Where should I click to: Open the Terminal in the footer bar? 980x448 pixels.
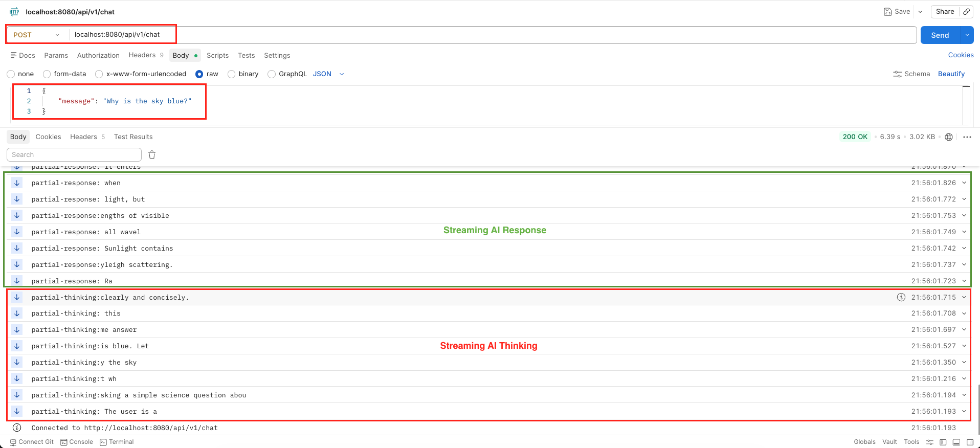[x=117, y=442]
